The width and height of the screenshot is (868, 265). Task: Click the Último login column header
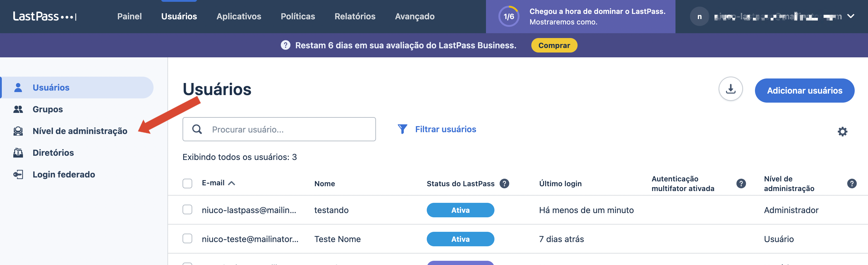[x=560, y=184]
